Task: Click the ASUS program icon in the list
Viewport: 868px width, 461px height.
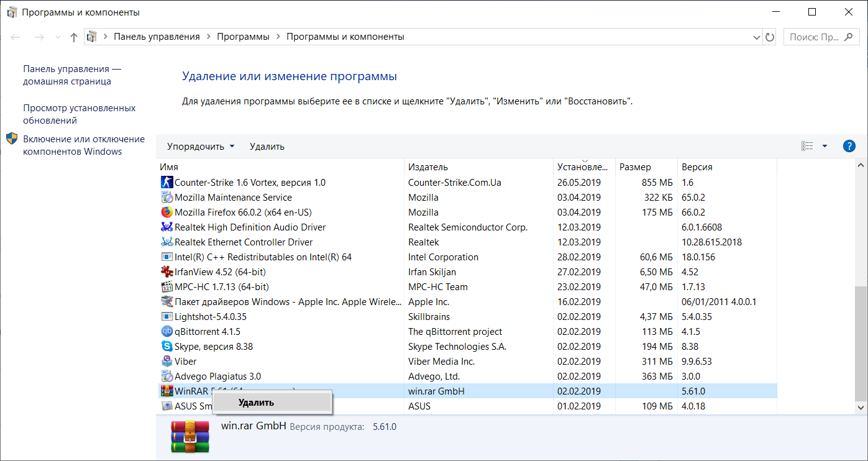Action: coord(167,406)
